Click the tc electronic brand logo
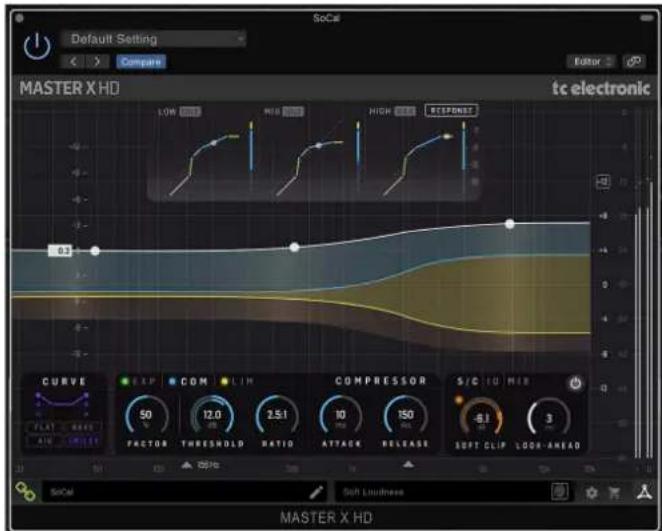The width and height of the screenshot is (662, 531). [x=601, y=89]
